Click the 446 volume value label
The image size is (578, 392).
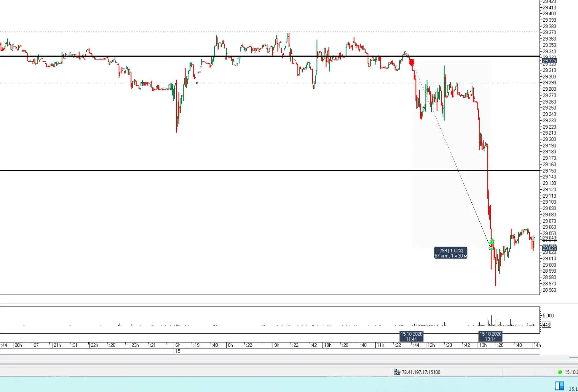click(x=546, y=325)
